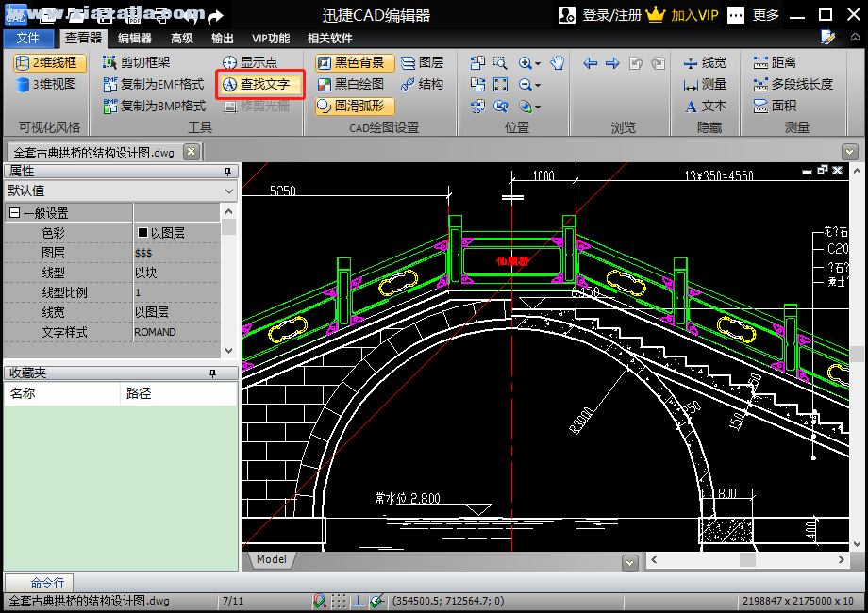Open the 查找文字 find text tool
Screen dimensions: 868x613
[260, 84]
